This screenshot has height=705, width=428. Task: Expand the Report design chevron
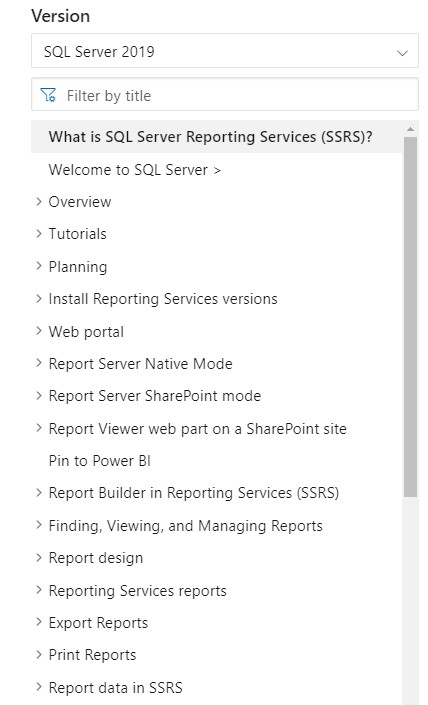(x=39, y=558)
